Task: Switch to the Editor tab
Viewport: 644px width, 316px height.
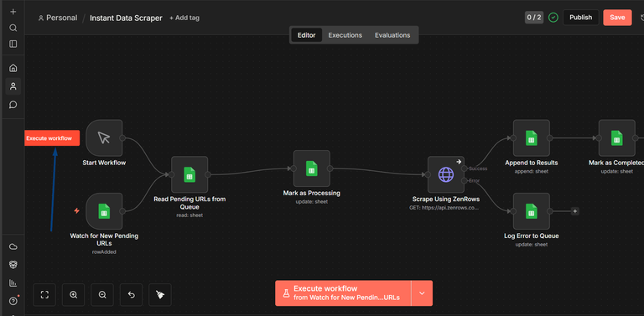Action: point(306,35)
